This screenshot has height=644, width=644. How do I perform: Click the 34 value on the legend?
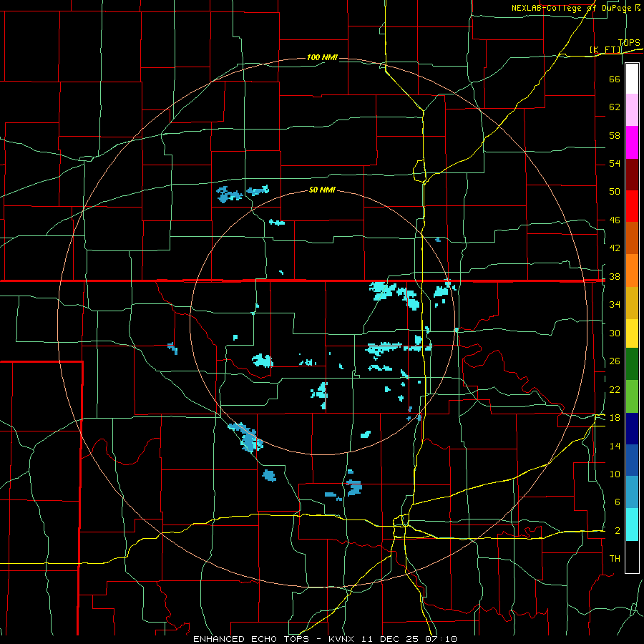pyautogui.click(x=615, y=305)
